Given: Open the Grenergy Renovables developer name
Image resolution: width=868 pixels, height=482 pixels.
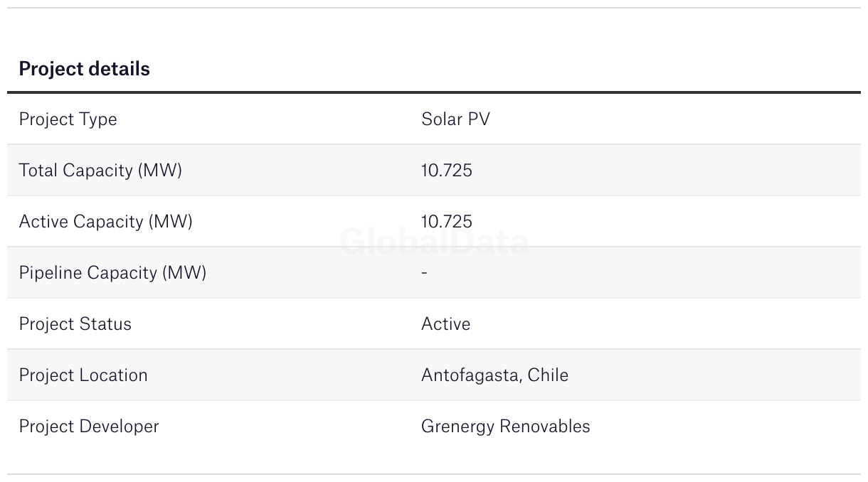Looking at the screenshot, I should pos(505,427).
